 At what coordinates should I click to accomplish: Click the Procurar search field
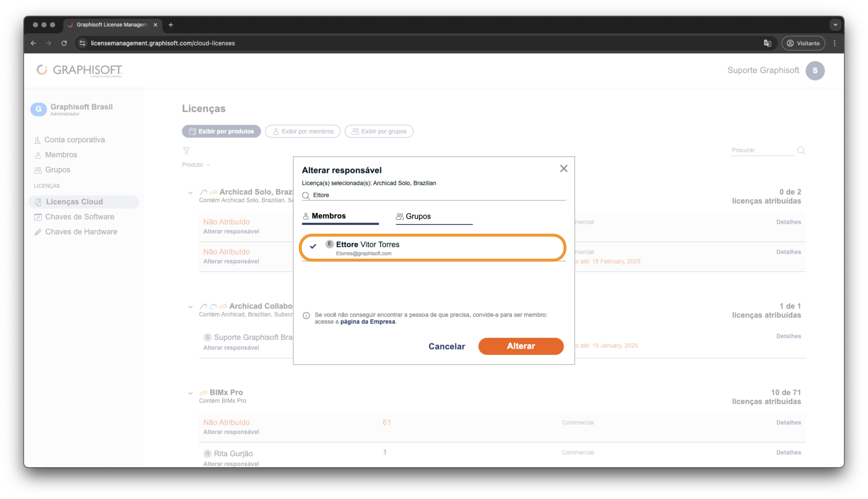[x=762, y=151]
